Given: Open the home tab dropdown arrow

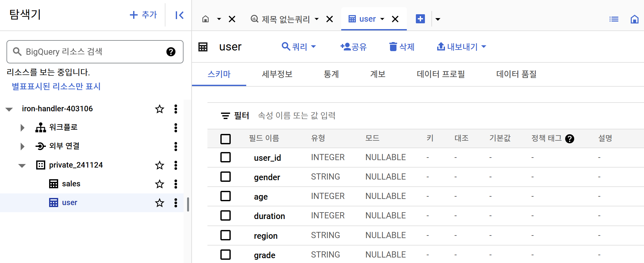Looking at the screenshot, I should click(219, 19).
